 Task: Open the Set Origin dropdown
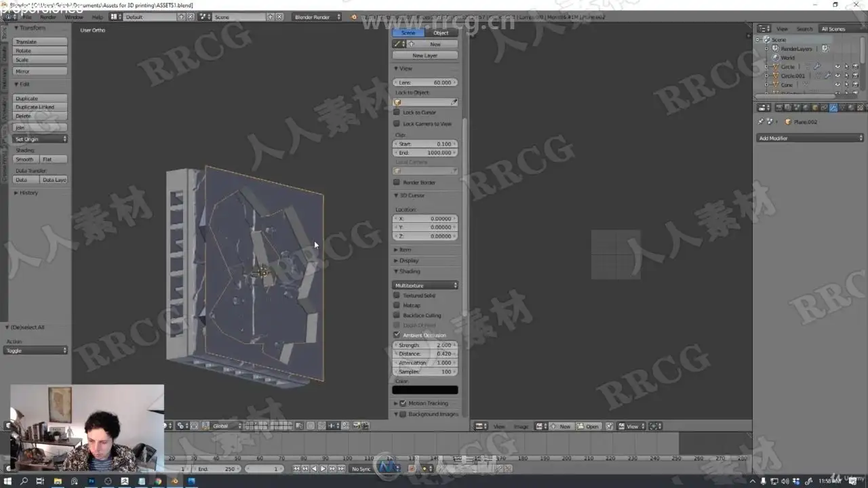click(41, 139)
